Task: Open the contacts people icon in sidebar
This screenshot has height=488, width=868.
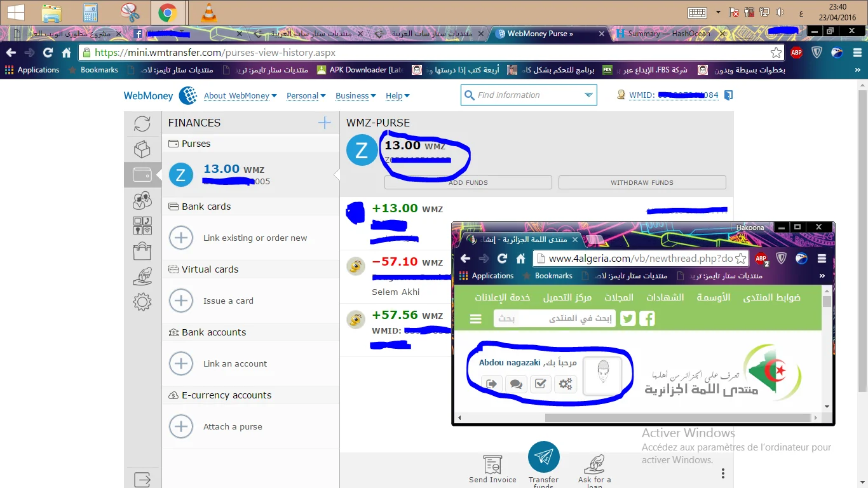Action: tap(142, 200)
